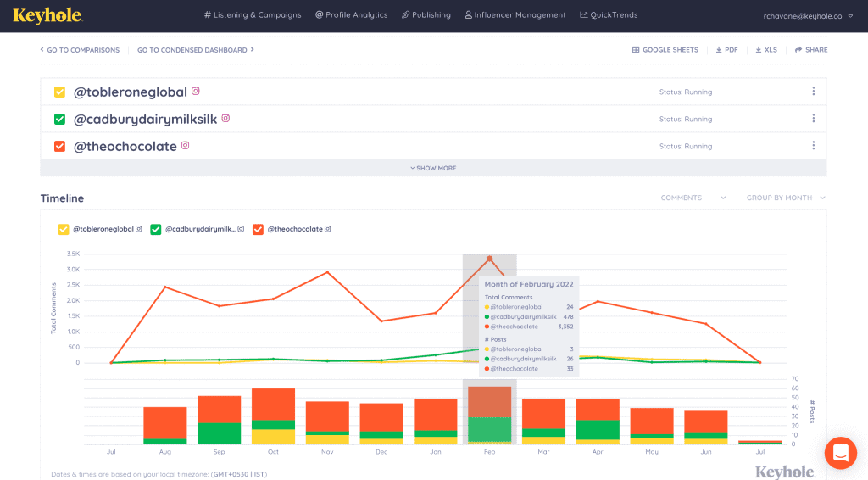This screenshot has height=480, width=868.
Task: Click the Nov point on orange line
Action: 328,272
